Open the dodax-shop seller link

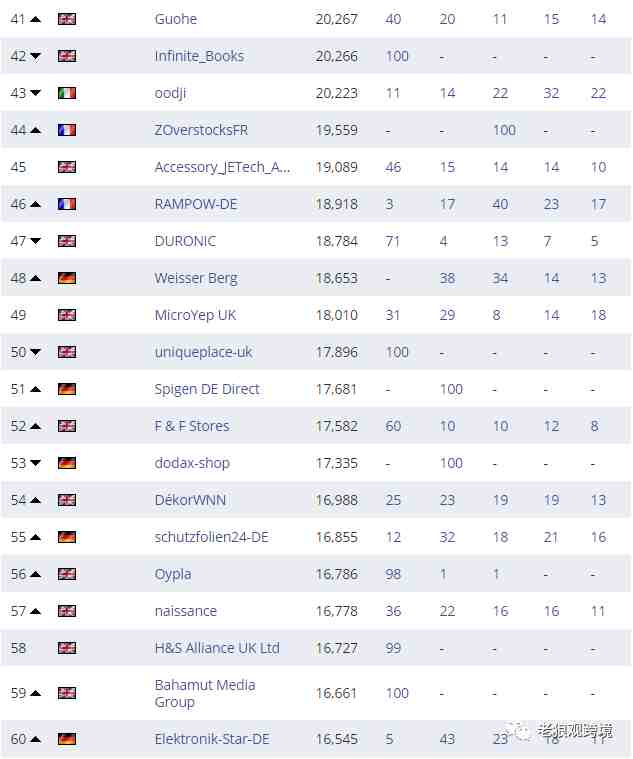(x=192, y=463)
